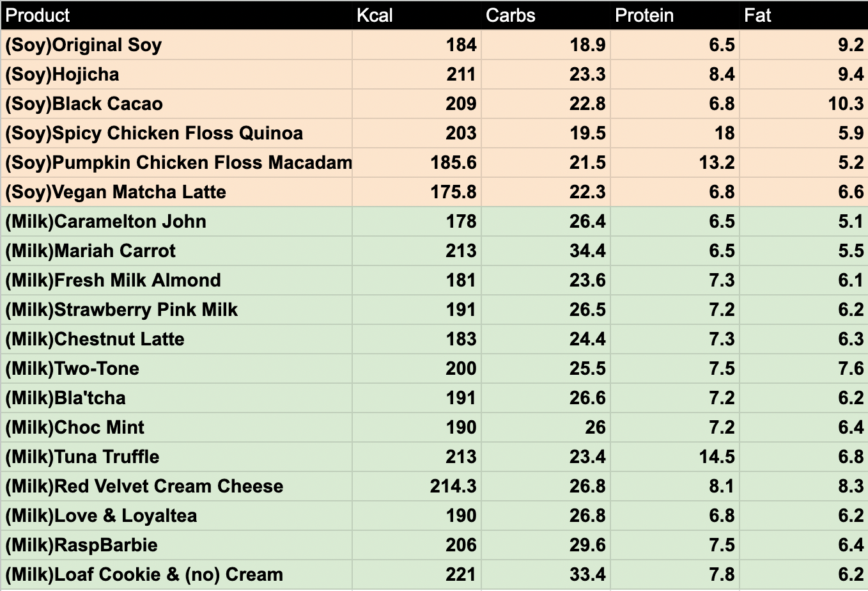Select the Carbs header cell
The image size is (868, 591).
pos(545,15)
